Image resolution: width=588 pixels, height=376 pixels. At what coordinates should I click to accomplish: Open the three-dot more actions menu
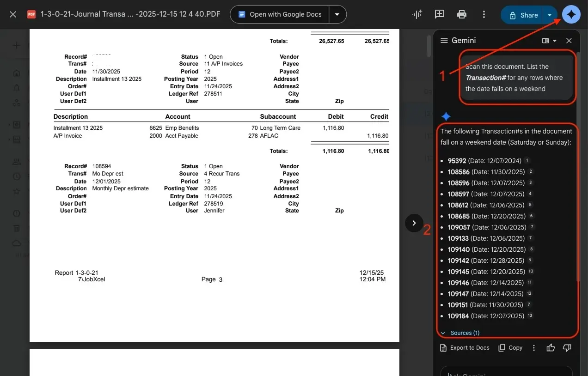[484, 15]
